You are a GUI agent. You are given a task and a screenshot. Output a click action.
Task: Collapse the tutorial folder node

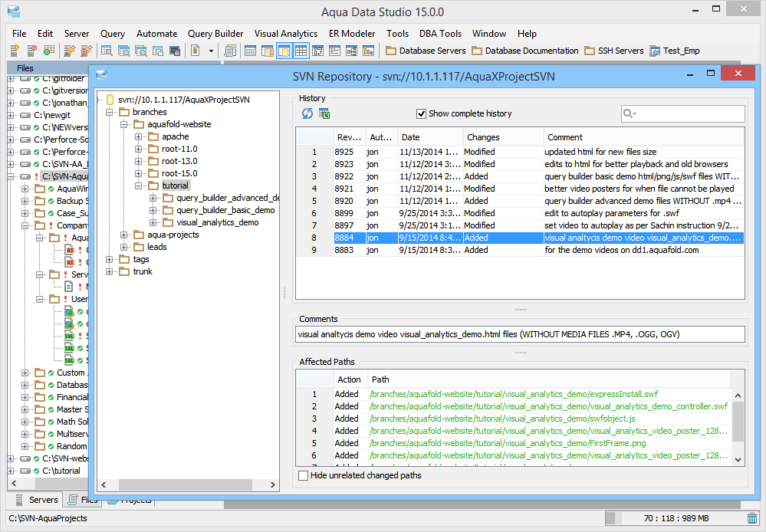coord(139,186)
